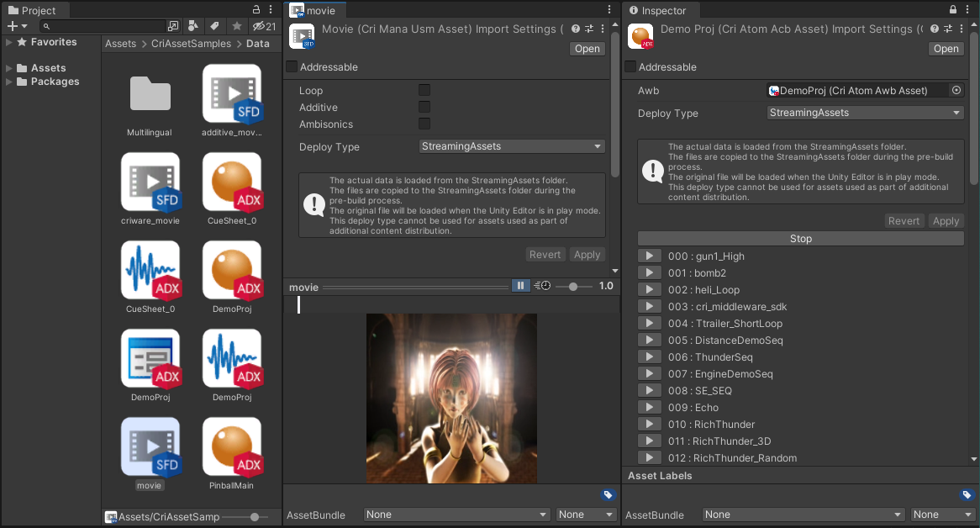Screen dimensions: 980x528
Task: Pause the movie preview playback
Action: click(x=520, y=286)
